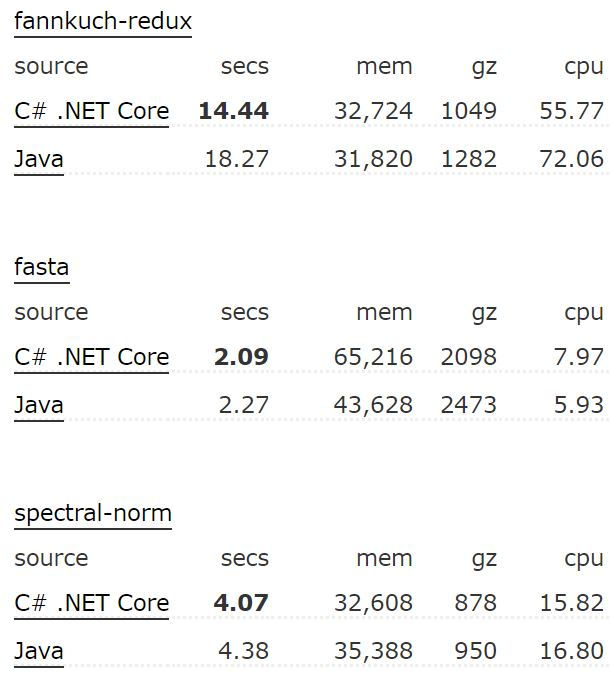
Task: Click the 35,388 mem value
Action: point(373,650)
